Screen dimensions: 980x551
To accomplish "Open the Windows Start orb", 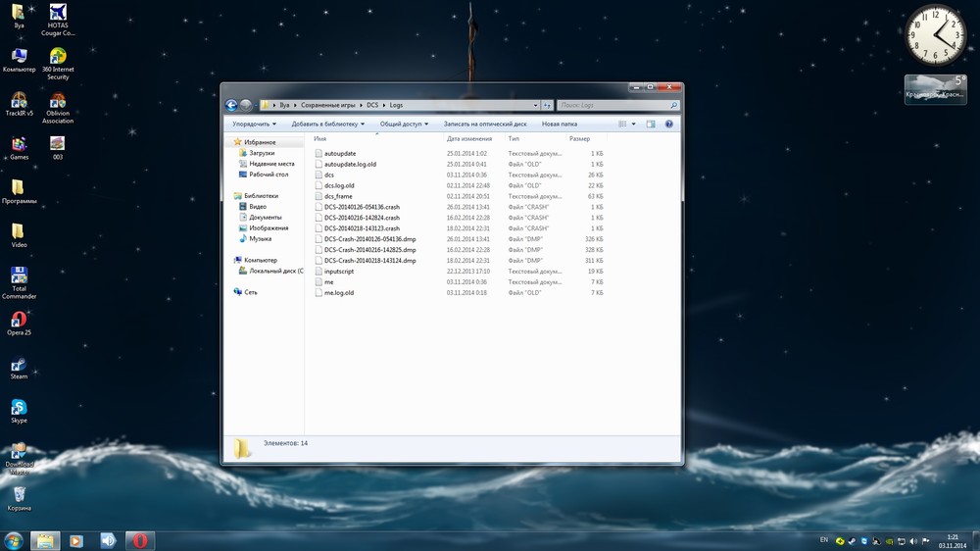I will [x=14, y=540].
